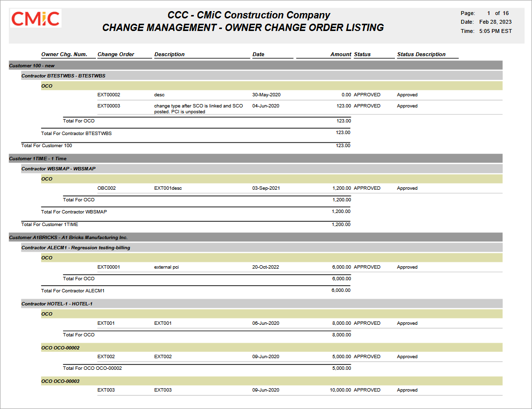
Task: Click the Description column header
Action: [169, 54]
